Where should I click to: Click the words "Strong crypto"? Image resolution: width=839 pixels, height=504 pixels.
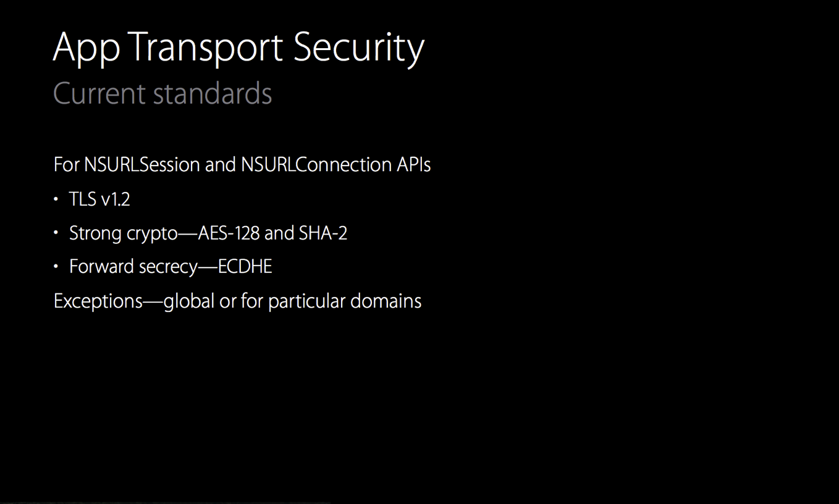124,233
